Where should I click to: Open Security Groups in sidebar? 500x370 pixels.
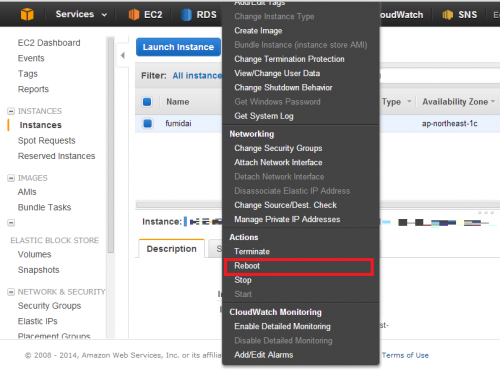pos(49,306)
